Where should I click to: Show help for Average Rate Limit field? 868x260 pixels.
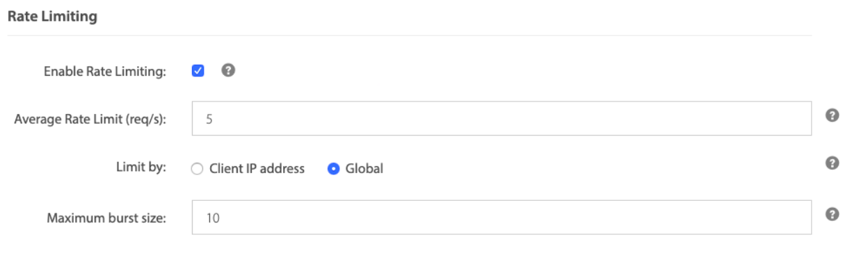[830, 115]
